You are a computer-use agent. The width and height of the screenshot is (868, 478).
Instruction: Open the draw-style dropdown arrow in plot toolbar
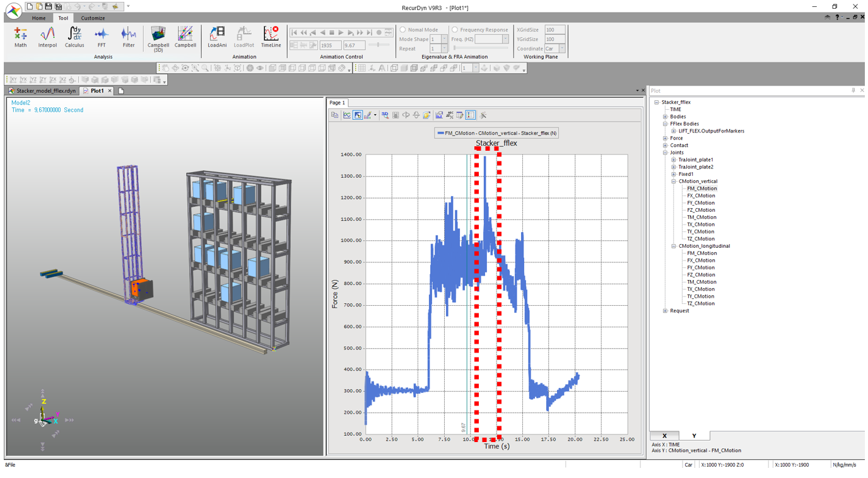click(x=375, y=115)
